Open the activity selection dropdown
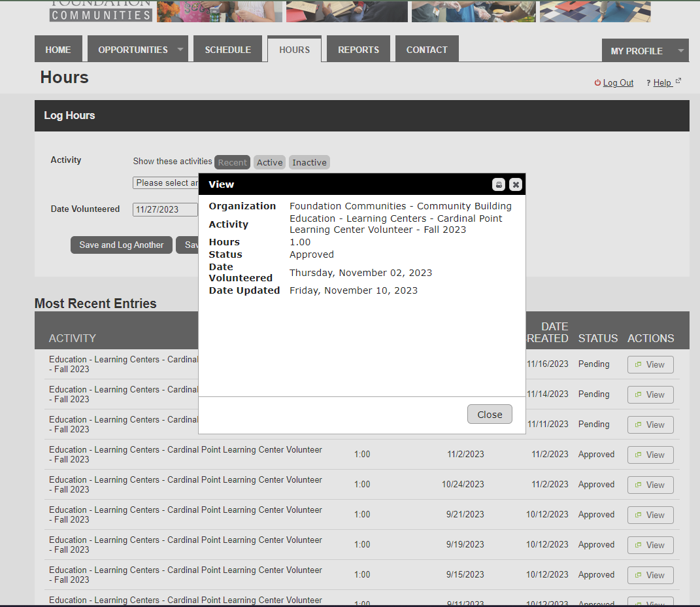 (165, 182)
